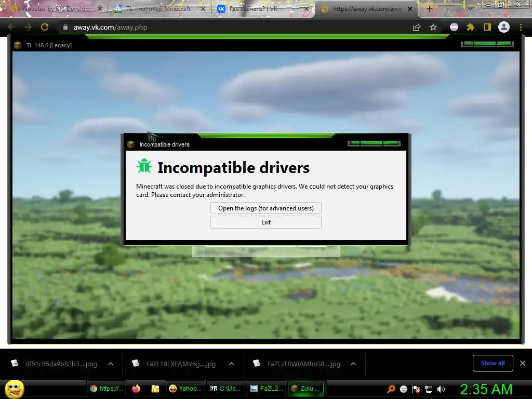This screenshot has height=399, width=532.
Task: Click the 'TL 148.5 [Legacy]' window title
Action: 49,45
